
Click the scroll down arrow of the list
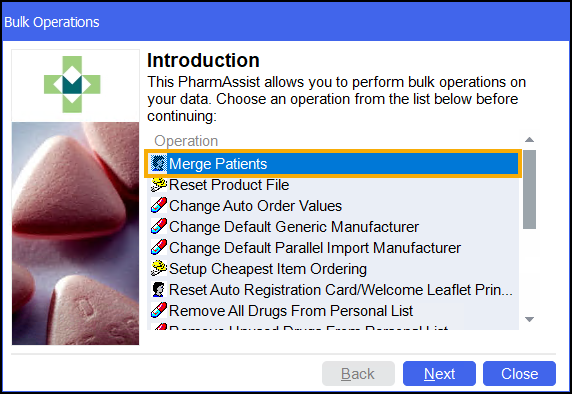(529, 319)
